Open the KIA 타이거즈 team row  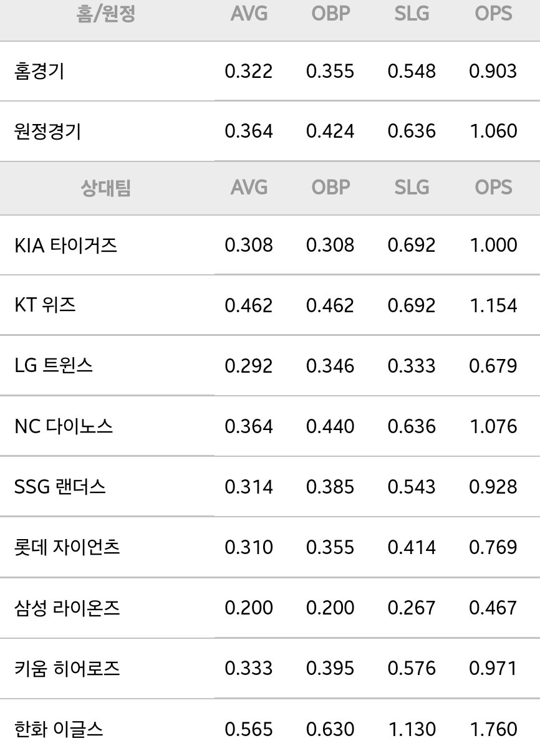click(270, 245)
